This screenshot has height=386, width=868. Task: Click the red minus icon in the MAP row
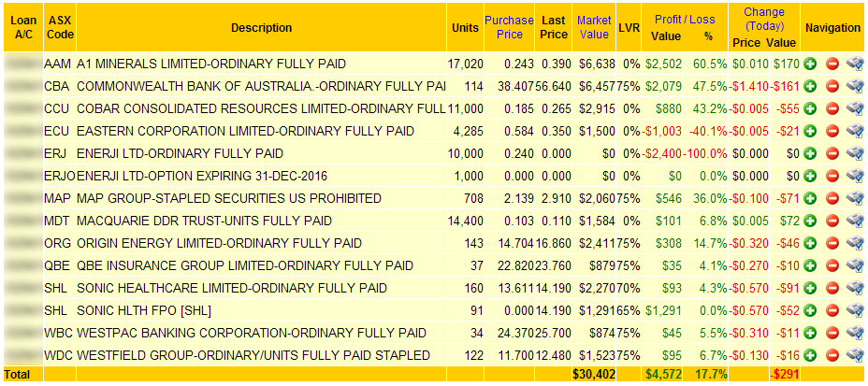click(832, 198)
